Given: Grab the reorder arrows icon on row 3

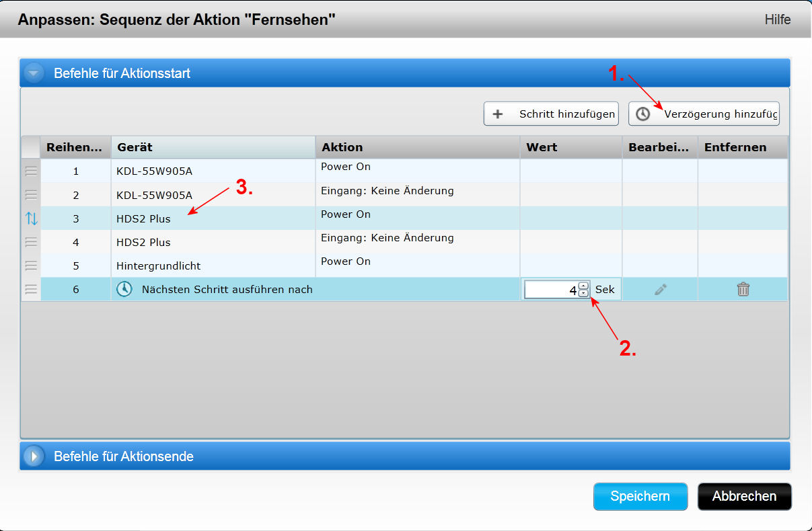Looking at the screenshot, I should 31,218.
